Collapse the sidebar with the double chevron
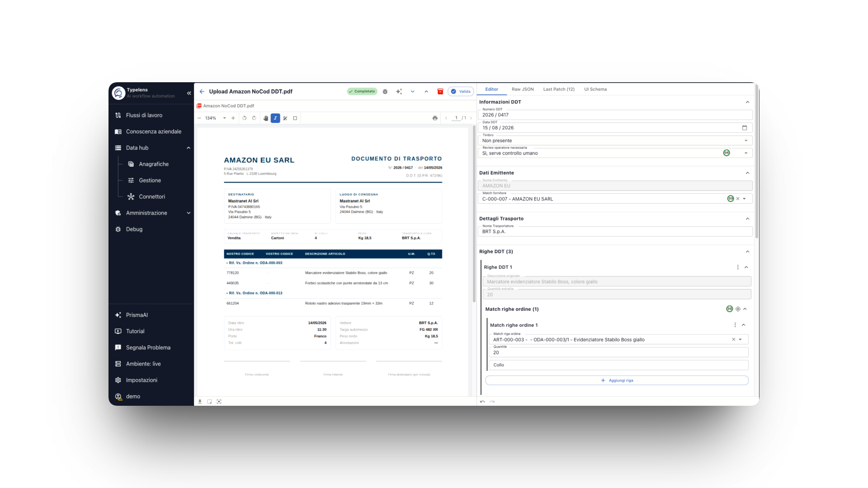 pos(189,93)
